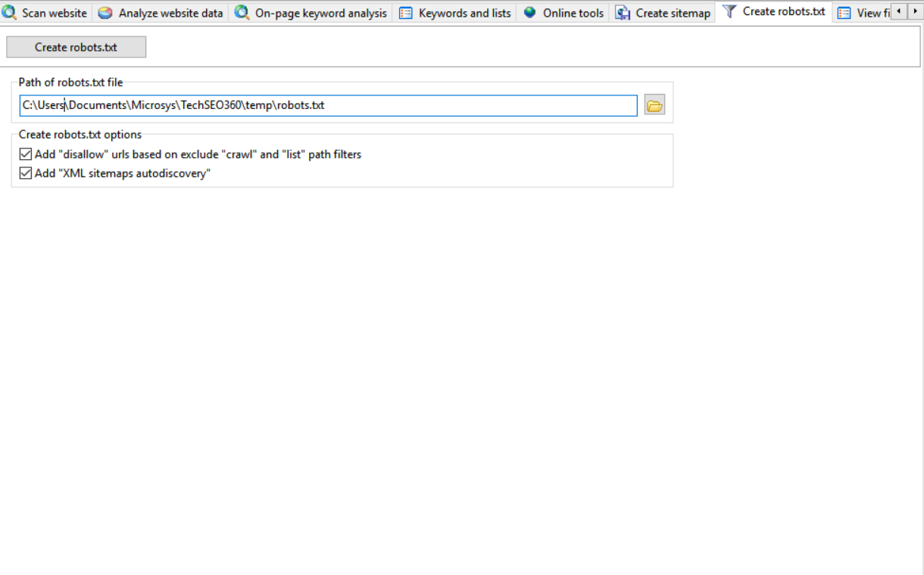Image resolution: width=924 pixels, height=575 pixels.
Task: Click the Create robots.txt funnel icon
Action: (729, 12)
